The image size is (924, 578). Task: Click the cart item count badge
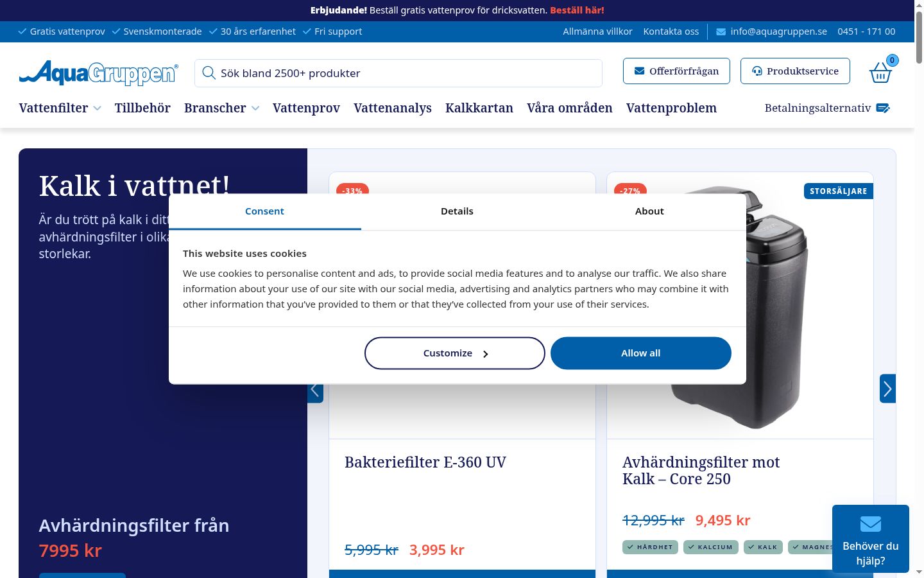coord(892,60)
